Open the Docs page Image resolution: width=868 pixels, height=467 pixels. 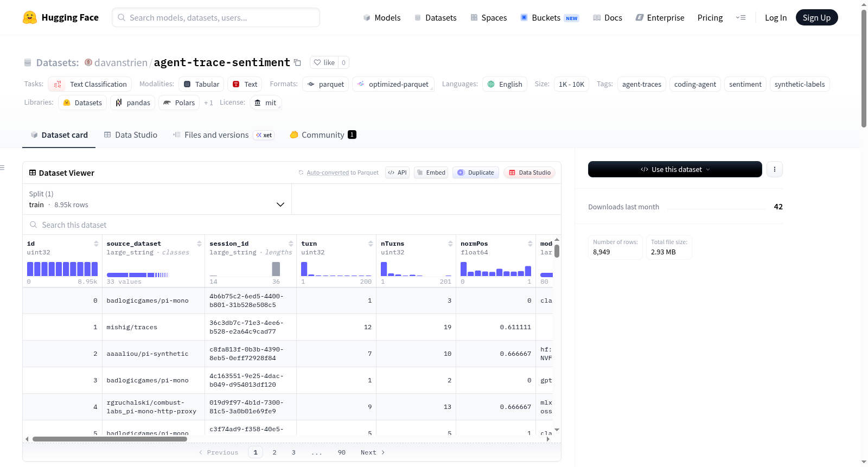(608, 17)
